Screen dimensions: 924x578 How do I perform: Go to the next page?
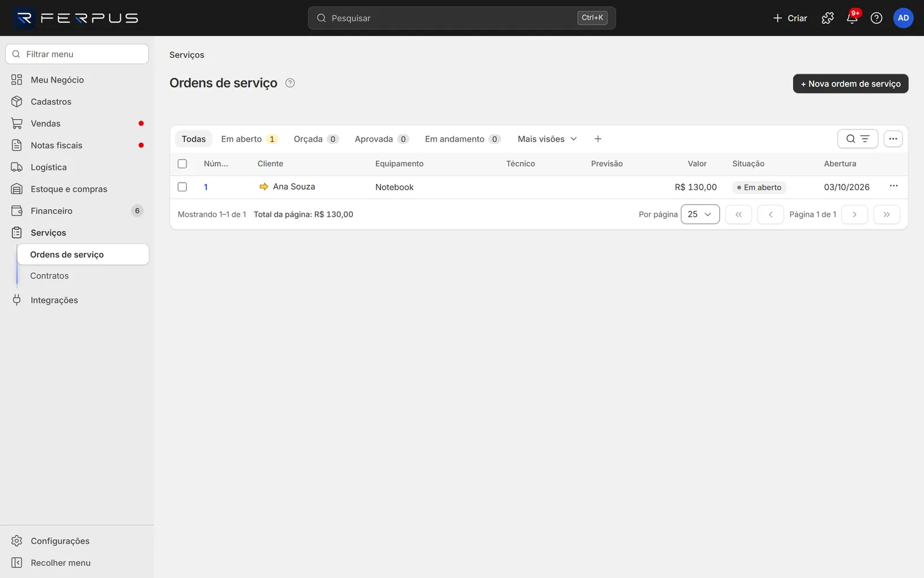coord(855,214)
